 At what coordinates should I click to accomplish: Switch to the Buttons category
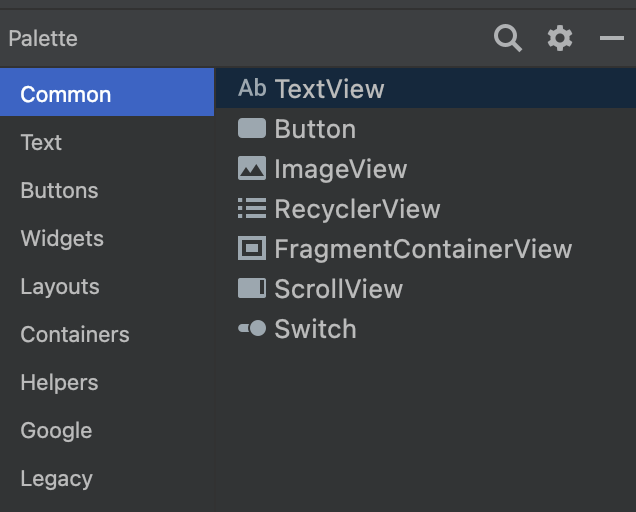[107, 190]
